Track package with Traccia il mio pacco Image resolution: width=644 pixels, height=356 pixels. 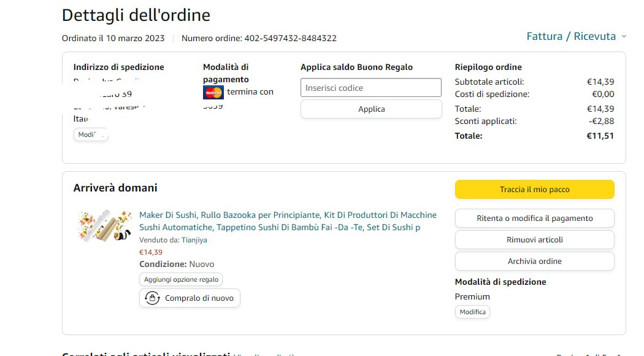pos(534,190)
